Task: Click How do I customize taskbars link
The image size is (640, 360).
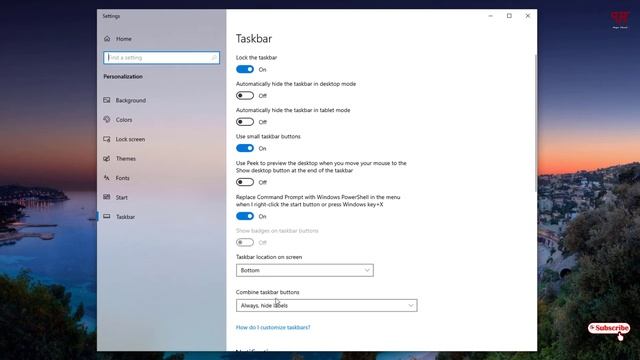Action: click(x=273, y=327)
